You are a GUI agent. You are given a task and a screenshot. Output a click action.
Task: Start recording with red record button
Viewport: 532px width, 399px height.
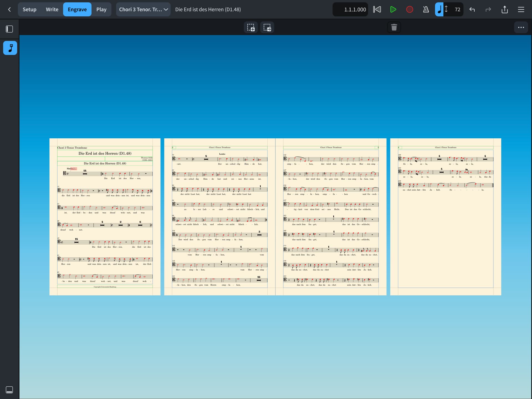point(410,9)
